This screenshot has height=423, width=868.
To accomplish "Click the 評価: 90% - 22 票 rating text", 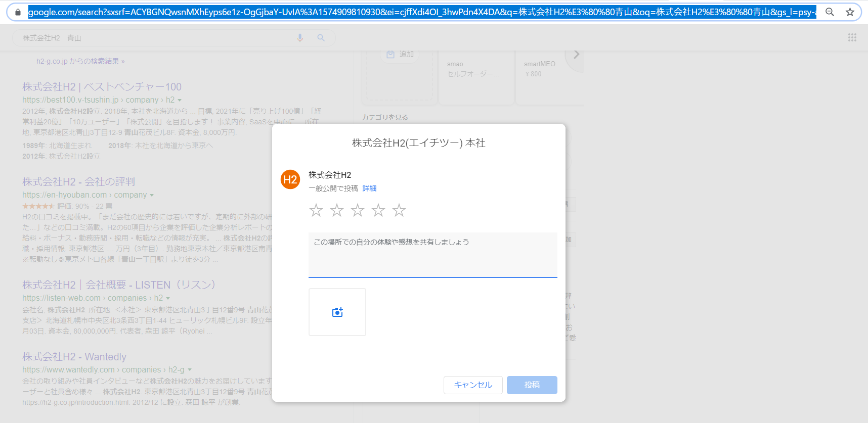I will click(x=85, y=206).
